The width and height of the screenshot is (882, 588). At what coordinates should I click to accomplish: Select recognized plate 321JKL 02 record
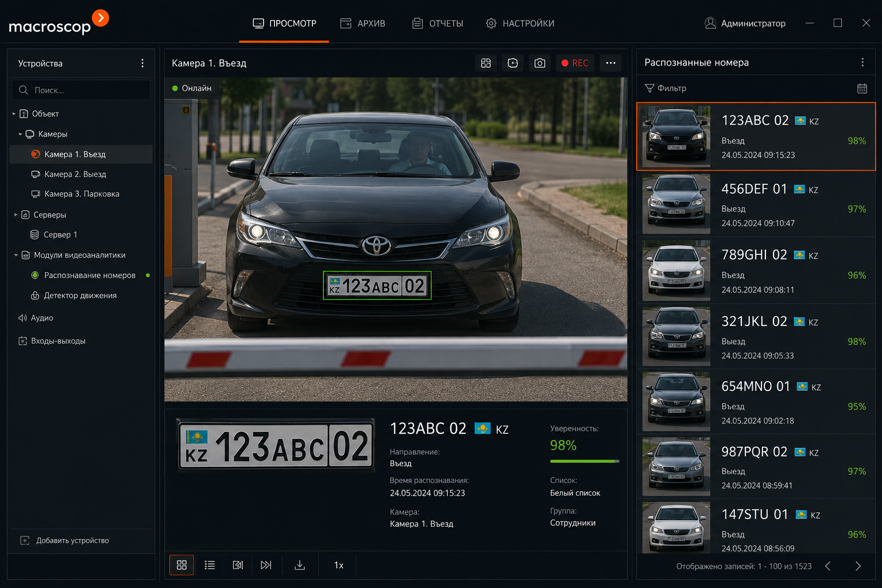tap(756, 337)
